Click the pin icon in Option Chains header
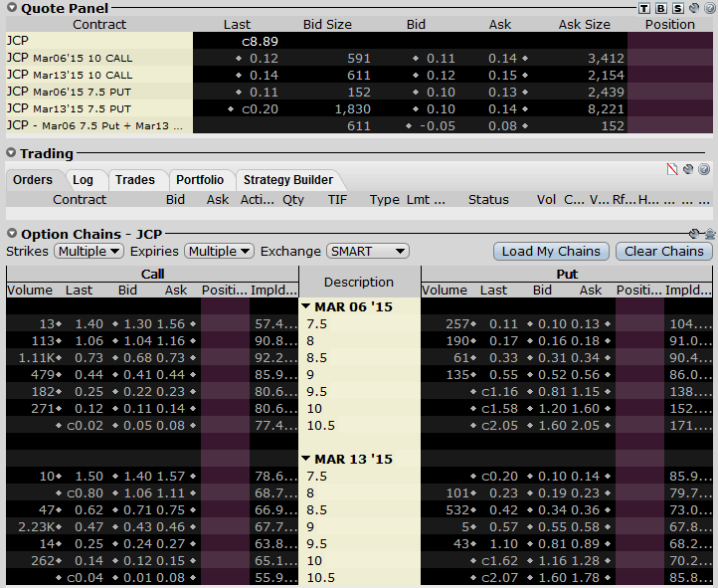 pyautogui.click(x=710, y=234)
